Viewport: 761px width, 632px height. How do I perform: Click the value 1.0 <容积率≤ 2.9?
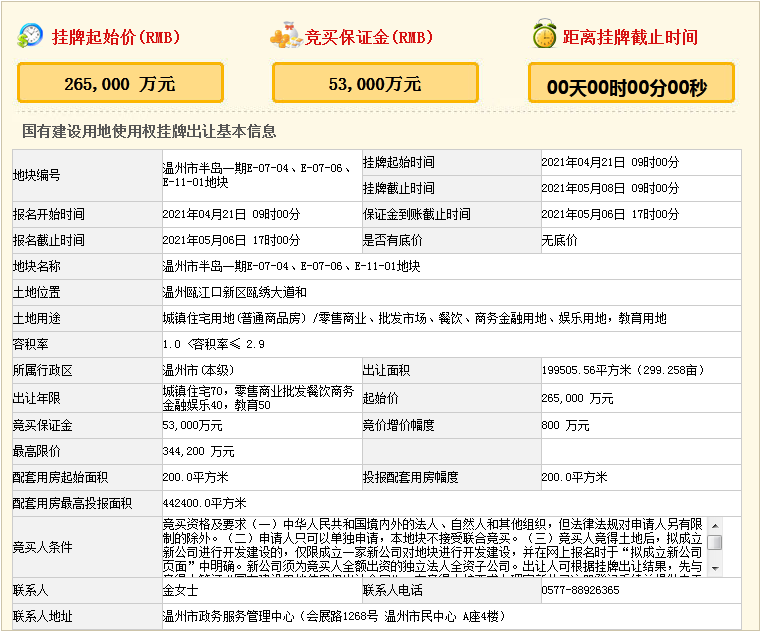(214, 344)
